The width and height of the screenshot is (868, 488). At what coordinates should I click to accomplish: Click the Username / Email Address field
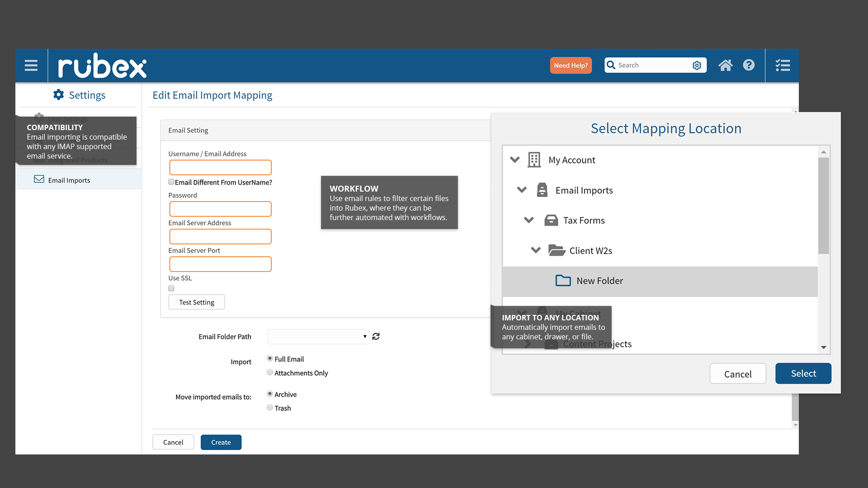(221, 168)
